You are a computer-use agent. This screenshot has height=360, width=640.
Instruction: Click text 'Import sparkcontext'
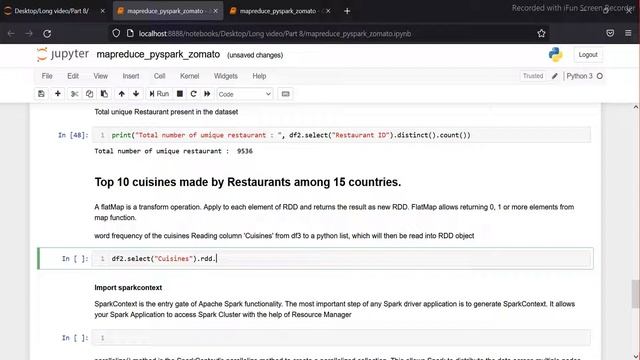pos(128,287)
